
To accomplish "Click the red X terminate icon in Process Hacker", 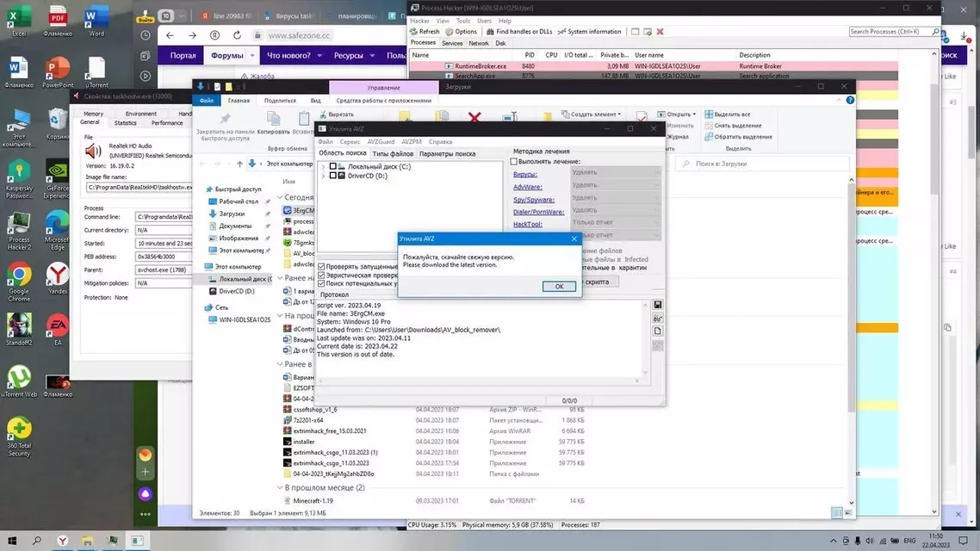I will [x=660, y=31].
